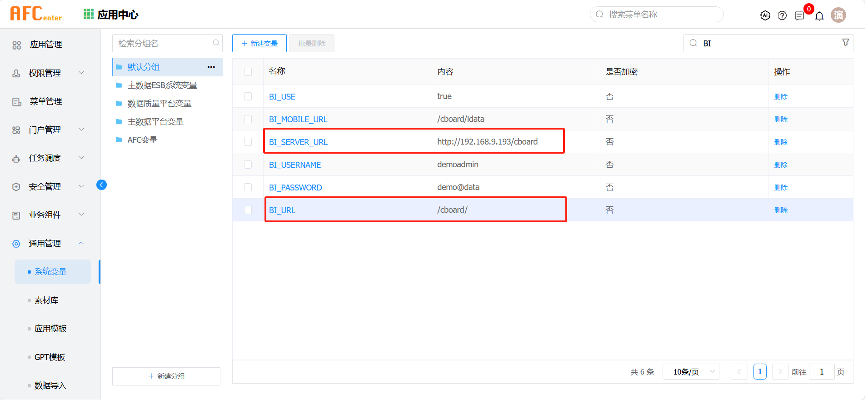This screenshot has width=868, height=400.
Task: Click the AI assistant icon in header
Action: [765, 15]
